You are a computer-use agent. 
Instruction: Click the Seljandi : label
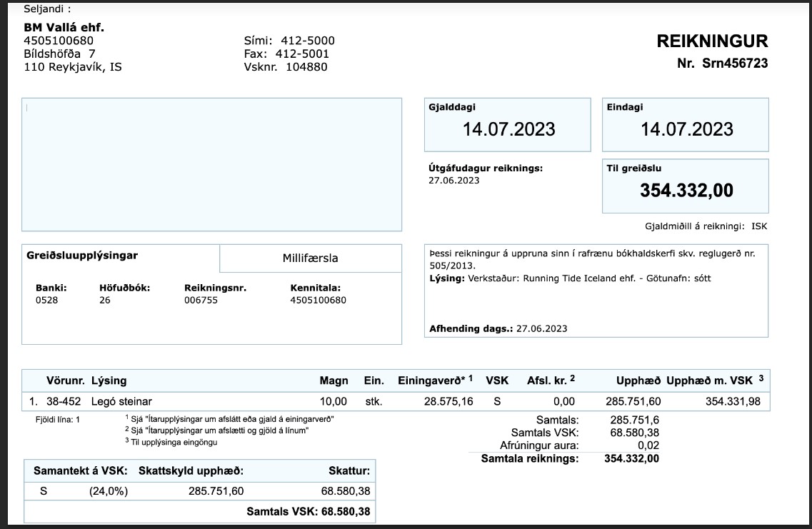click(x=47, y=9)
